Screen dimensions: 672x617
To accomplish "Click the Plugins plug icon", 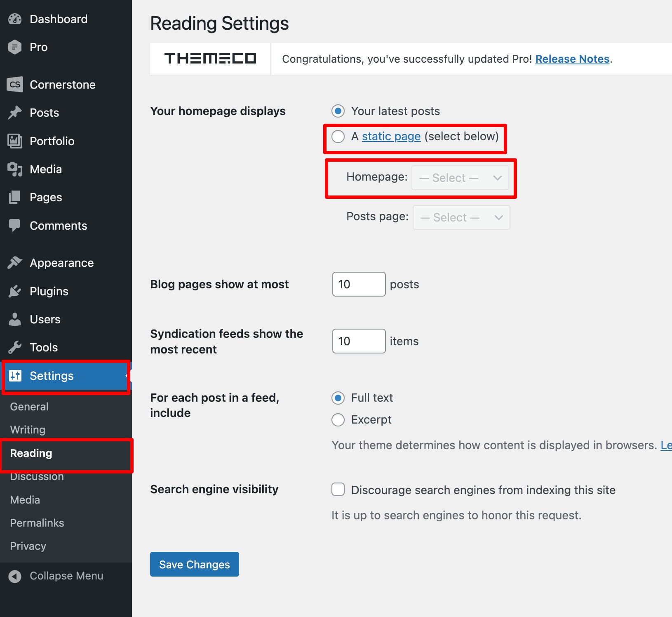I will pyautogui.click(x=15, y=291).
